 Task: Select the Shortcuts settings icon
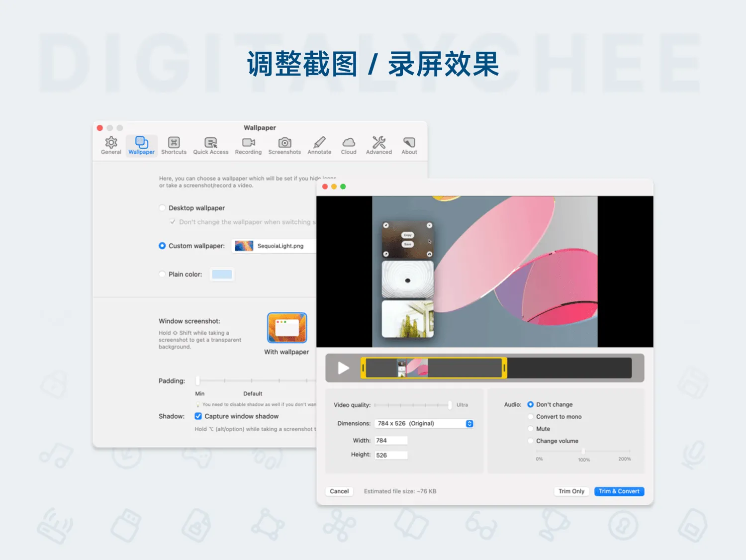point(174,145)
